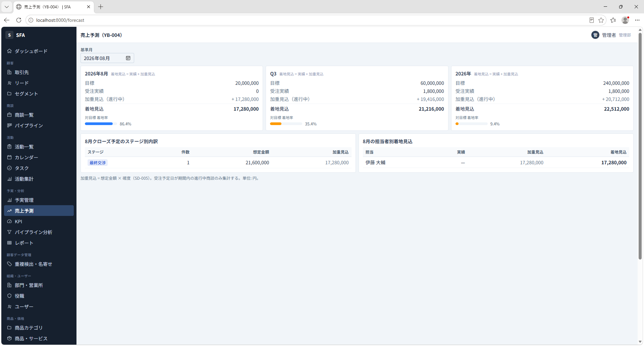Click the 役職 shield icon
This screenshot has width=644, height=346.
tap(9, 296)
